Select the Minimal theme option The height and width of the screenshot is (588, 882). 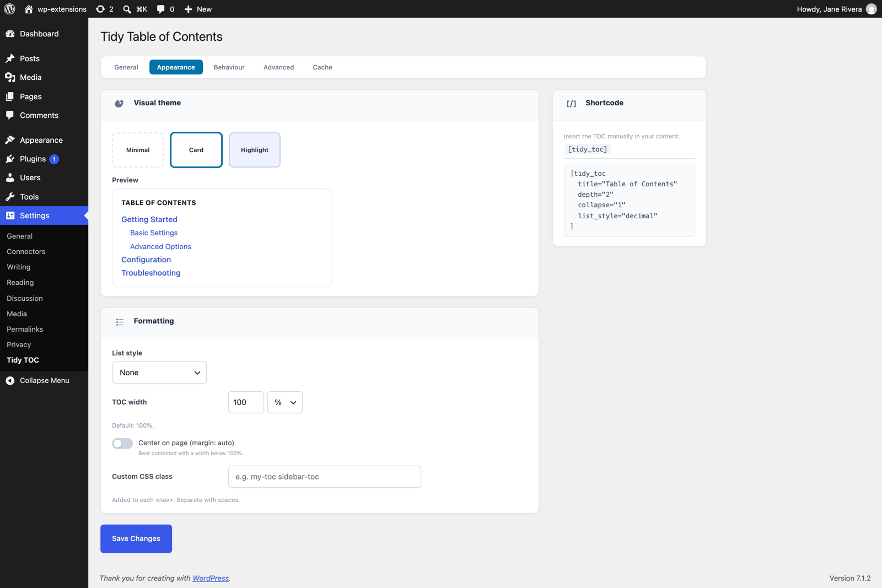(x=138, y=150)
